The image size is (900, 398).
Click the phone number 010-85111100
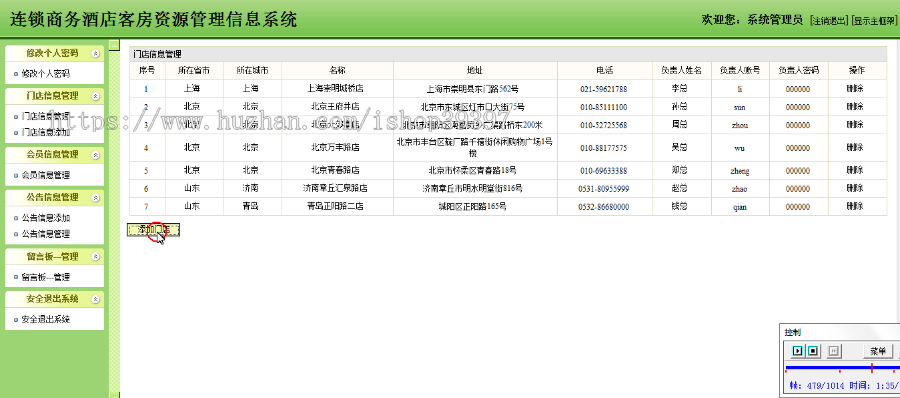603,107
